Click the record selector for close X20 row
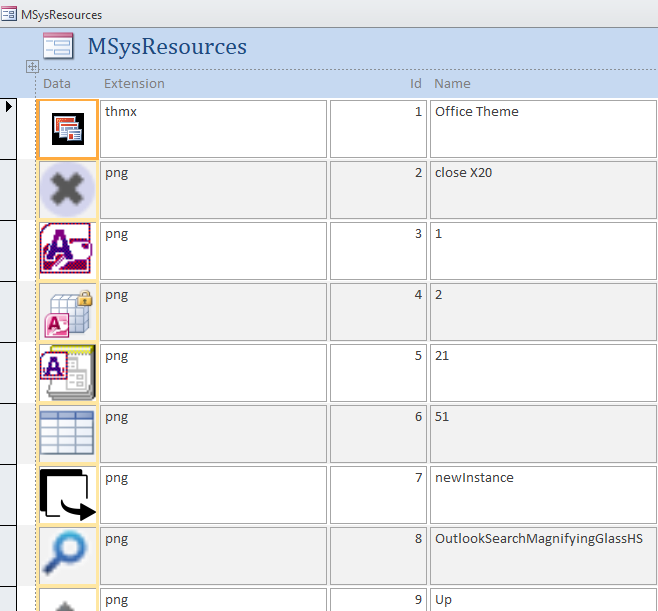This screenshot has height=611, width=658. point(8,190)
